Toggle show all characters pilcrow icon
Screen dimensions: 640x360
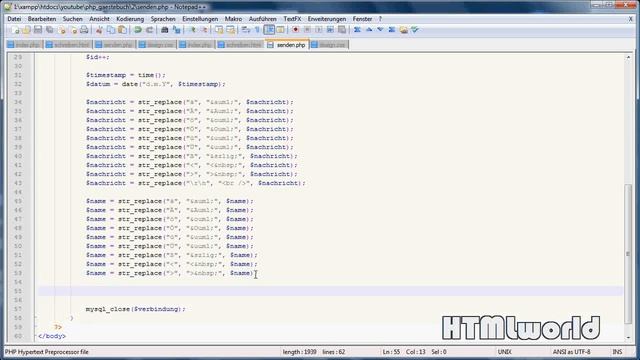click(x=257, y=30)
